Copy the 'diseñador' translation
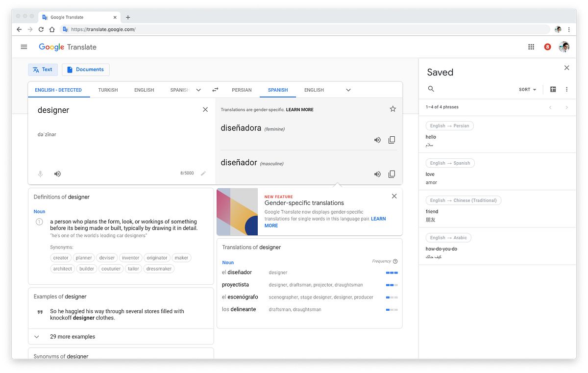 pos(392,174)
